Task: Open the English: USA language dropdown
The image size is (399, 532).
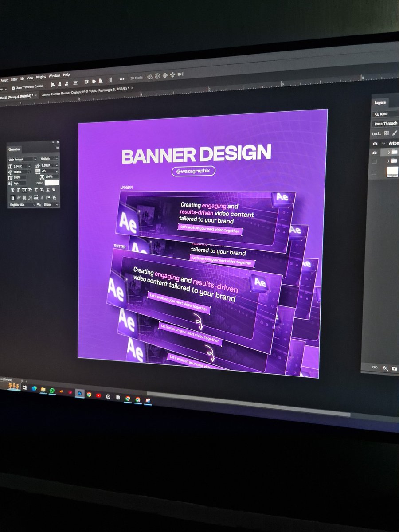Action: [x=22, y=205]
